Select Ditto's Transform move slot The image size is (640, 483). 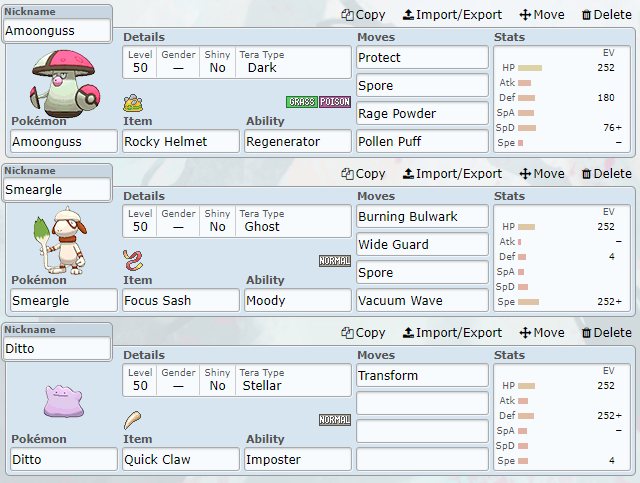(x=422, y=375)
